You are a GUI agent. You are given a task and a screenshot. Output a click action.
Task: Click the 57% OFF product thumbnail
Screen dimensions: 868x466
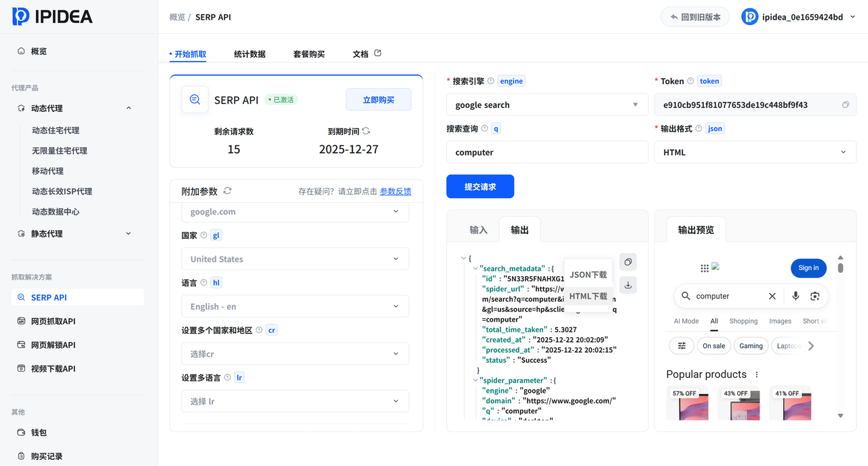tap(687, 404)
